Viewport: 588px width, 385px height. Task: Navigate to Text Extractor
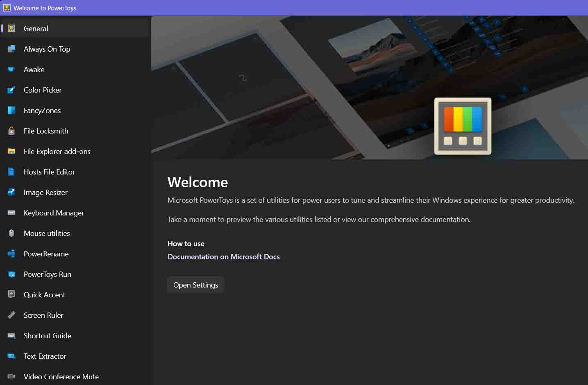coord(45,356)
